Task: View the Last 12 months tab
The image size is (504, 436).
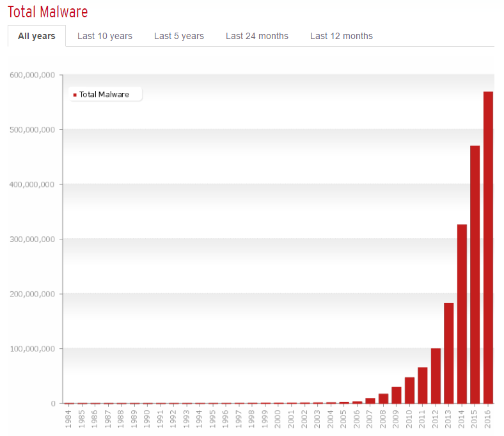Action: [342, 36]
